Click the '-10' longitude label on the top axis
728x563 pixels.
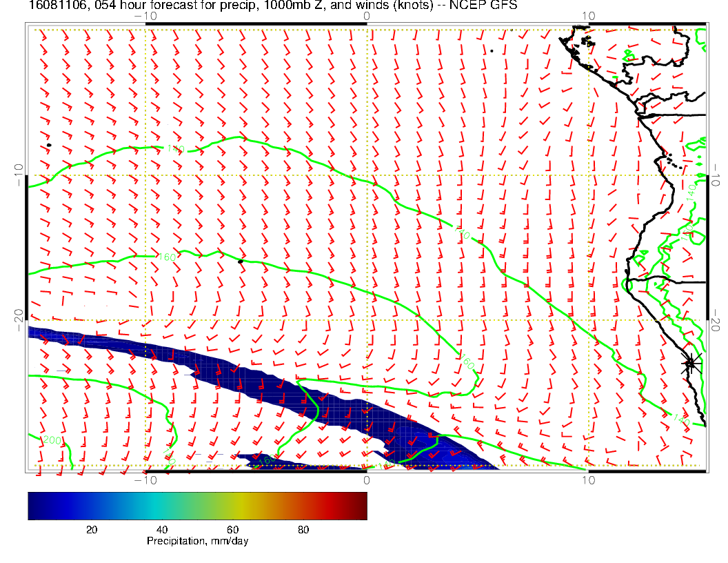145,16
